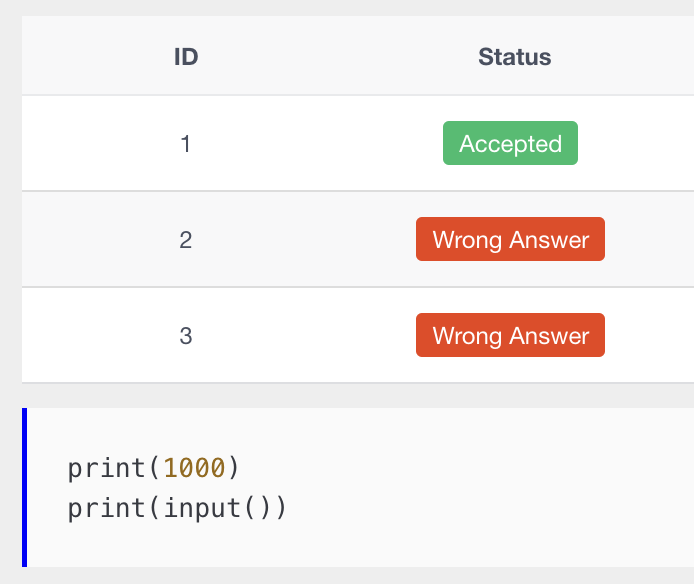This screenshot has width=694, height=584.
Task: Click the print keyword on second line
Action: coord(106,508)
